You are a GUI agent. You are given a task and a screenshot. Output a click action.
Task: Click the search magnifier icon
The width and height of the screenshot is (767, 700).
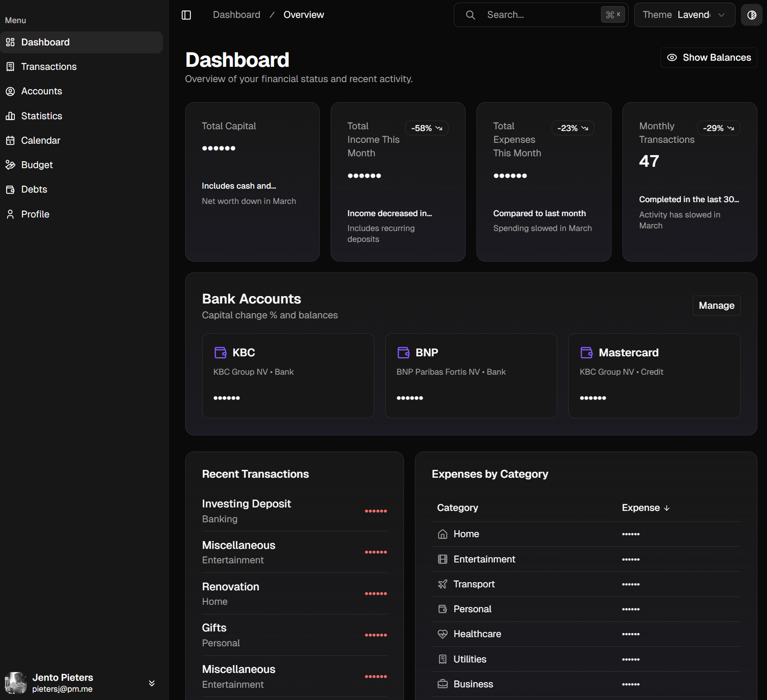point(470,15)
